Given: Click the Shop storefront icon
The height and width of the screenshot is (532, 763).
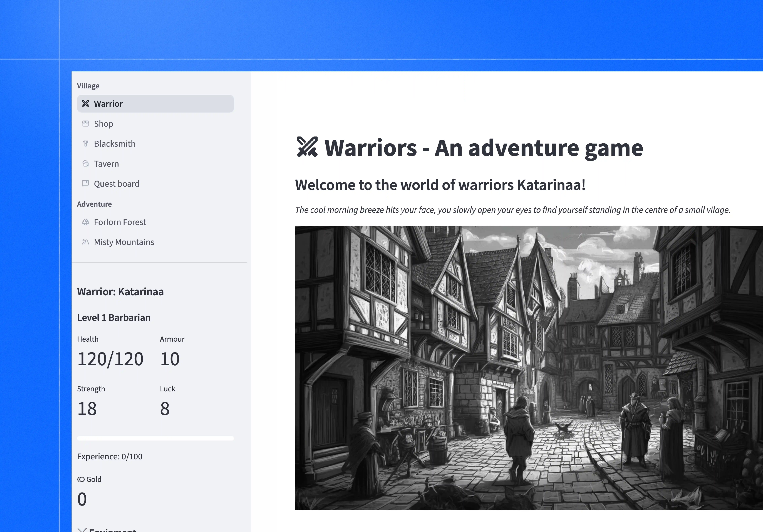Looking at the screenshot, I should coord(85,124).
